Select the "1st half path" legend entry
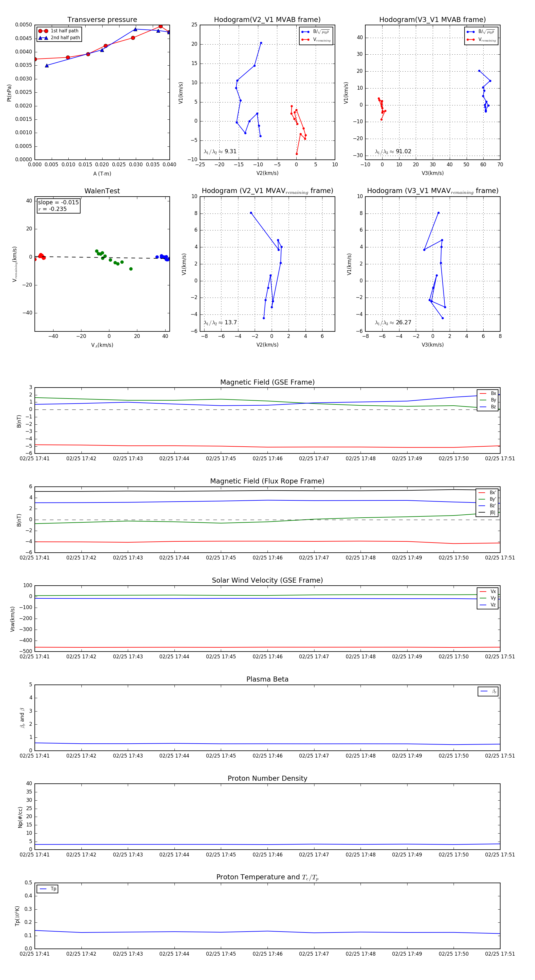 (x=59, y=31)
